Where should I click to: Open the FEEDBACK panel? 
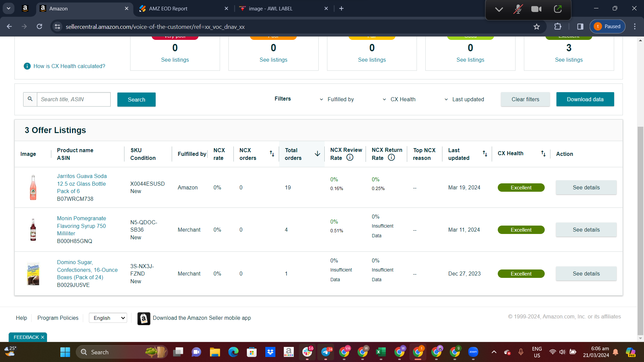click(26, 337)
